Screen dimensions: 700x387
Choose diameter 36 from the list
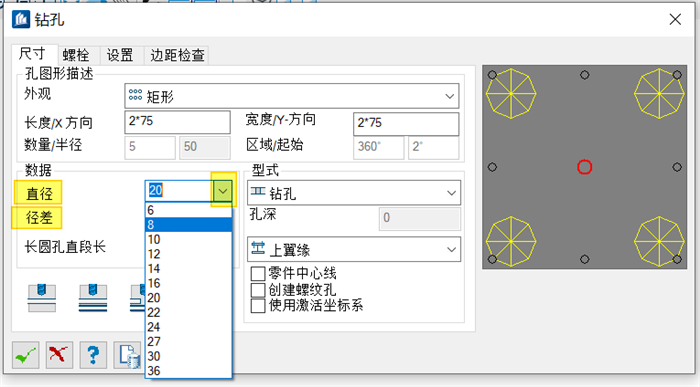pos(188,370)
